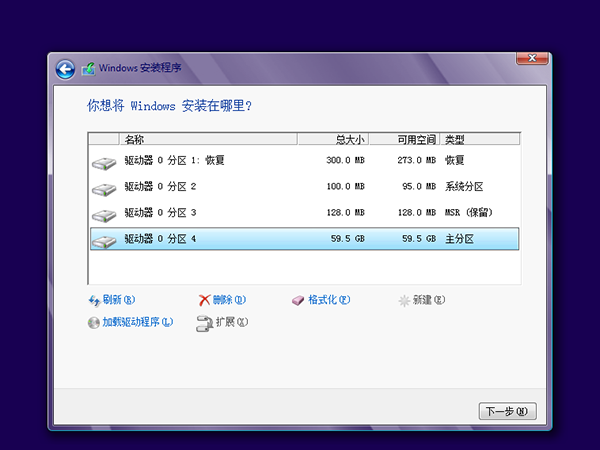Click the drive icon for partition 2

pos(104,189)
